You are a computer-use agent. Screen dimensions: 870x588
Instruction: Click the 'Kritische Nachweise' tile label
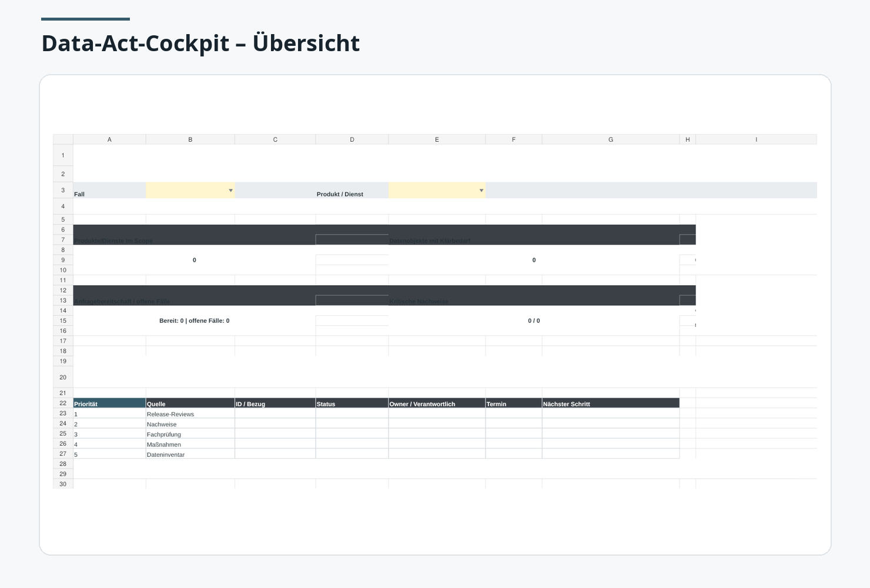[x=419, y=301]
